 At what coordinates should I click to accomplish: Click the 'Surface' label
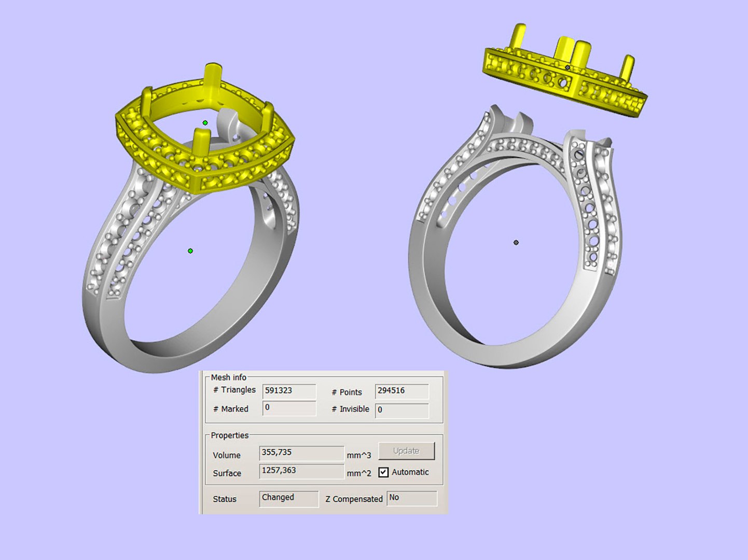tap(227, 473)
